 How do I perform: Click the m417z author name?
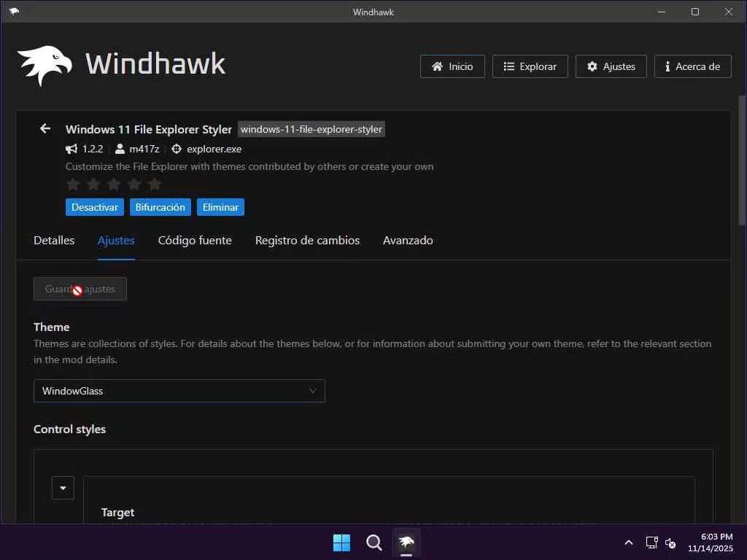pos(144,149)
